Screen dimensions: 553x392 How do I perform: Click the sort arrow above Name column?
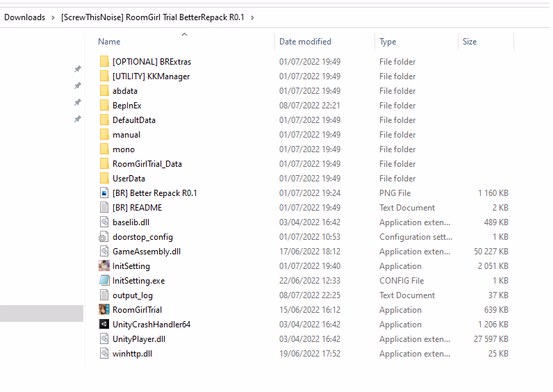pos(184,34)
